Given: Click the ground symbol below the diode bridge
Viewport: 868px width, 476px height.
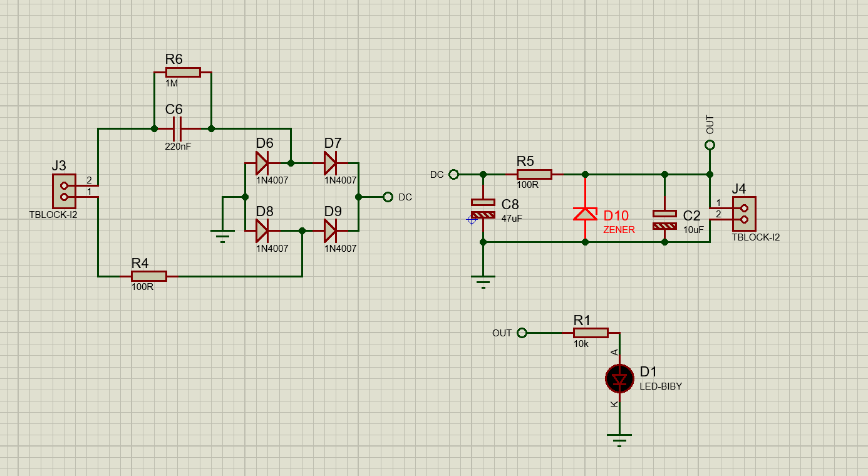Looking at the screenshot, I should coord(222,235).
